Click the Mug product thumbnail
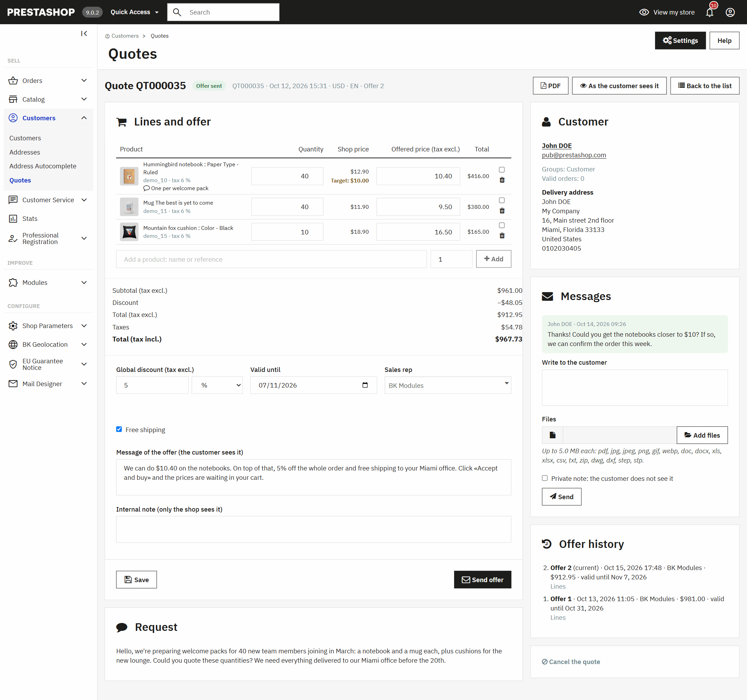The width and height of the screenshot is (747, 700). 129,207
